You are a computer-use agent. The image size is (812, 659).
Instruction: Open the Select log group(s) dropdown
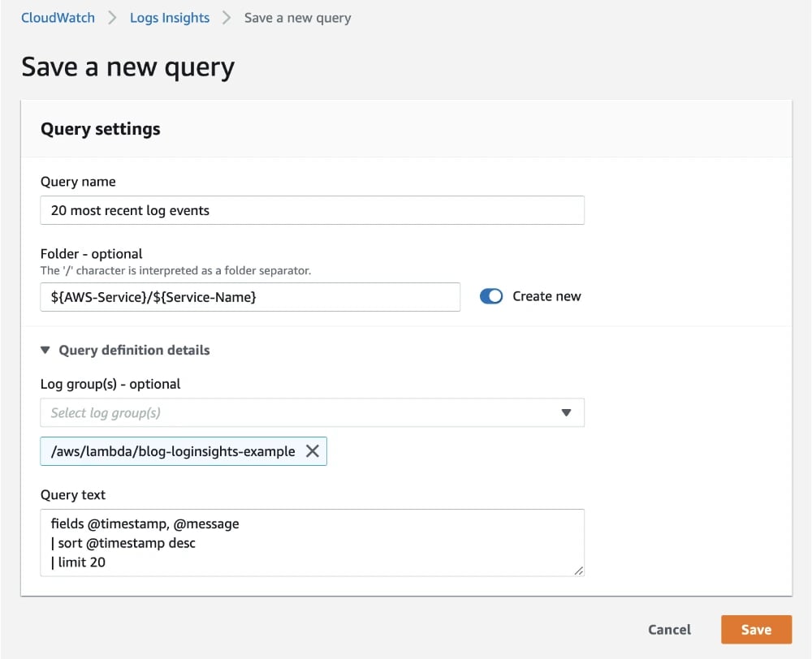click(x=312, y=413)
